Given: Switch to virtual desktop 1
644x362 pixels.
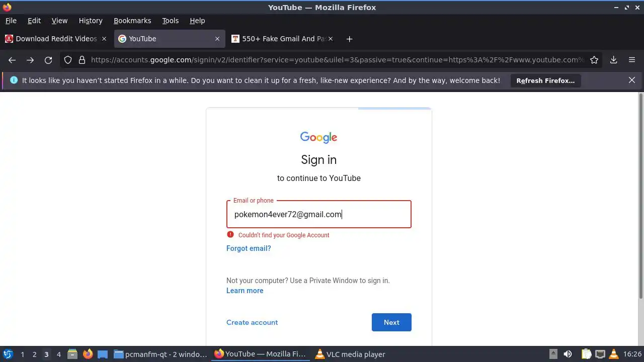Looking at the screenshot, I should [22, 354].
